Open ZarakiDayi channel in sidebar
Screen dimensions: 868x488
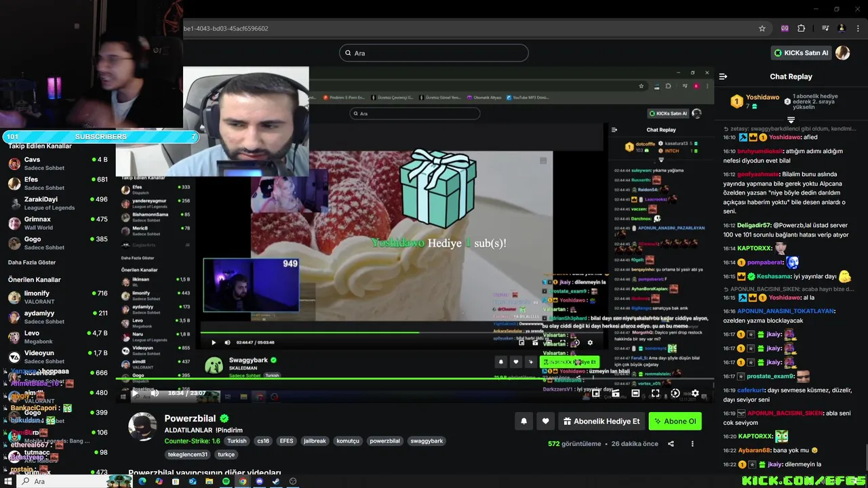58,203
